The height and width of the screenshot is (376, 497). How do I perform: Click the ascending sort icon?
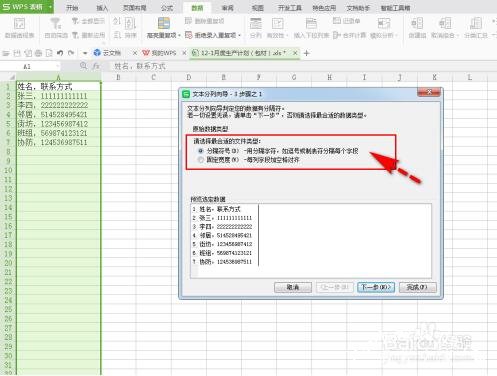pos(117,21)
